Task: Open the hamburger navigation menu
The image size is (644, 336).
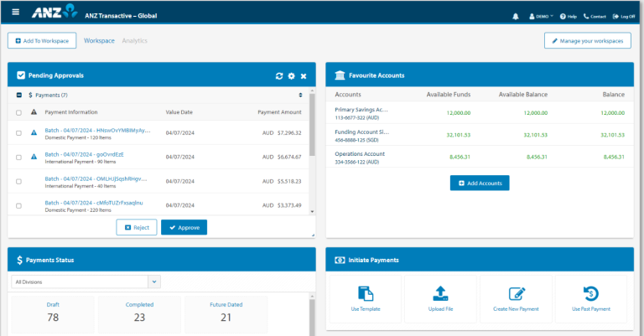Action: point(16,12)
